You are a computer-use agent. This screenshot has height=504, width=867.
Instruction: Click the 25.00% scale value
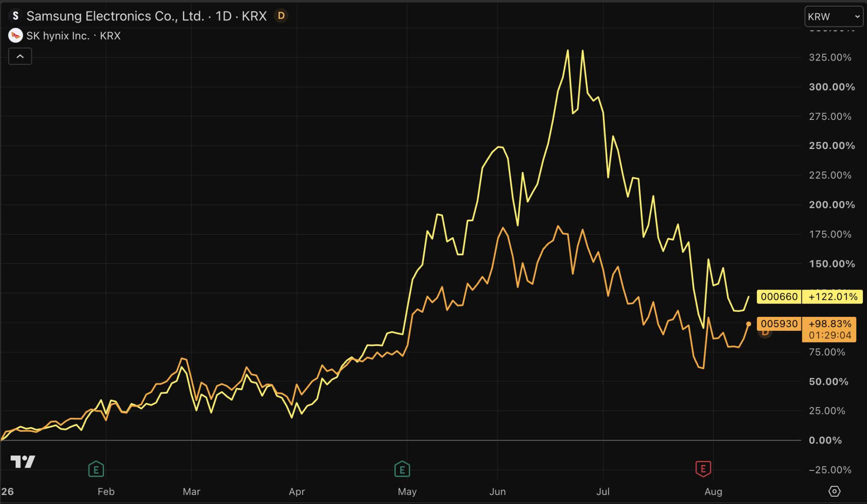click(x=827, y=411)
